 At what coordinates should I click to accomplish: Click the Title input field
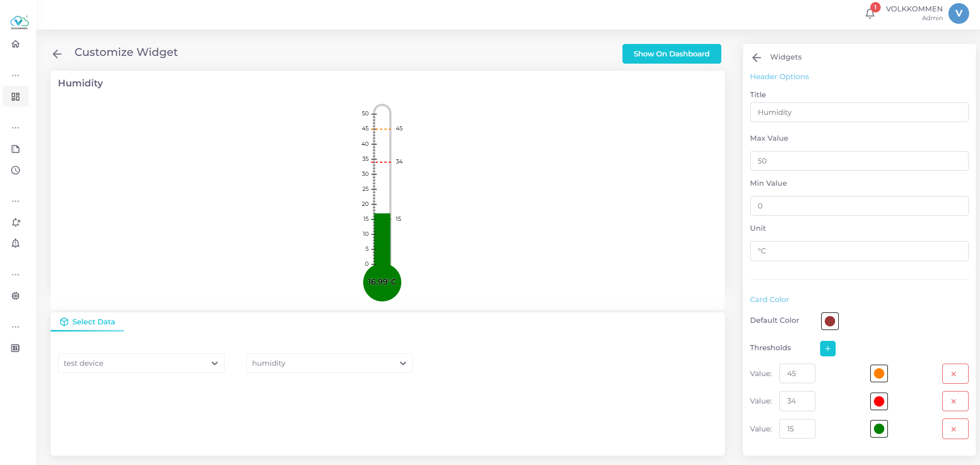(x=858, y=112)
